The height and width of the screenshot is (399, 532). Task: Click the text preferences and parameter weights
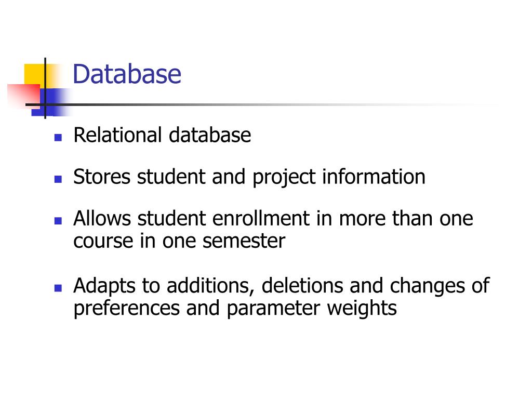click(x=235, y=309)
